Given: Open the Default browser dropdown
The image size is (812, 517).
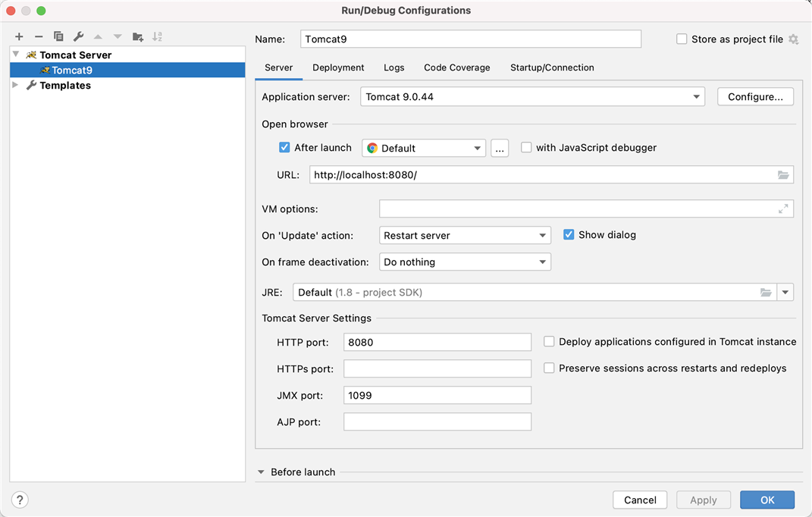Looking at the screenshot, I should coord(424,148).
